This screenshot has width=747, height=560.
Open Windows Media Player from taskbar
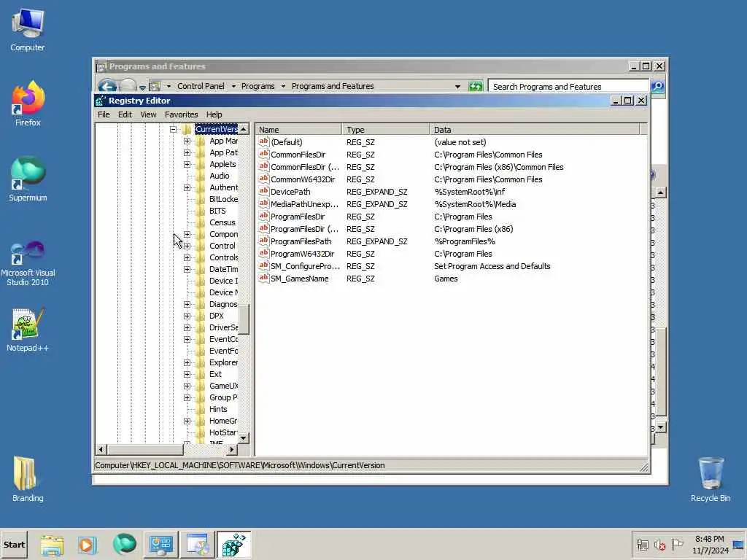click(x=88, y=545)
